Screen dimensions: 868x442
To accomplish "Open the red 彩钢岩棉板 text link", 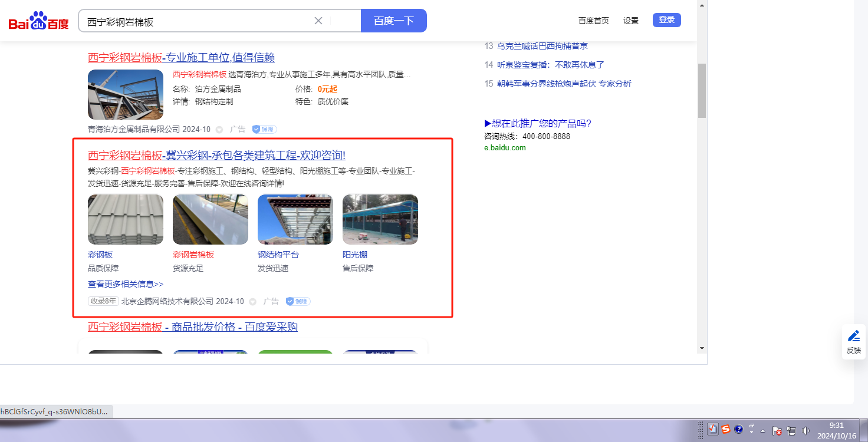I will 193,255.
